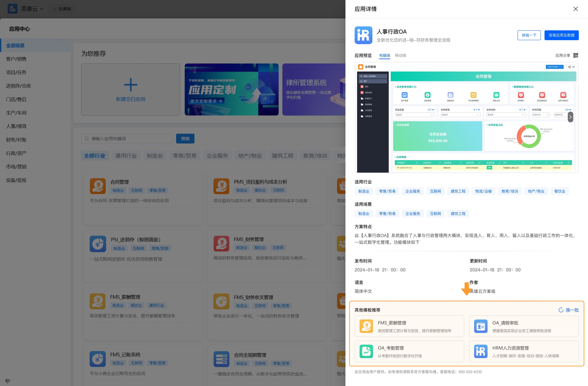Click the 地产/物业 tag under 适用行业
The height and width of the screenshot is (386, 588).
536,191
